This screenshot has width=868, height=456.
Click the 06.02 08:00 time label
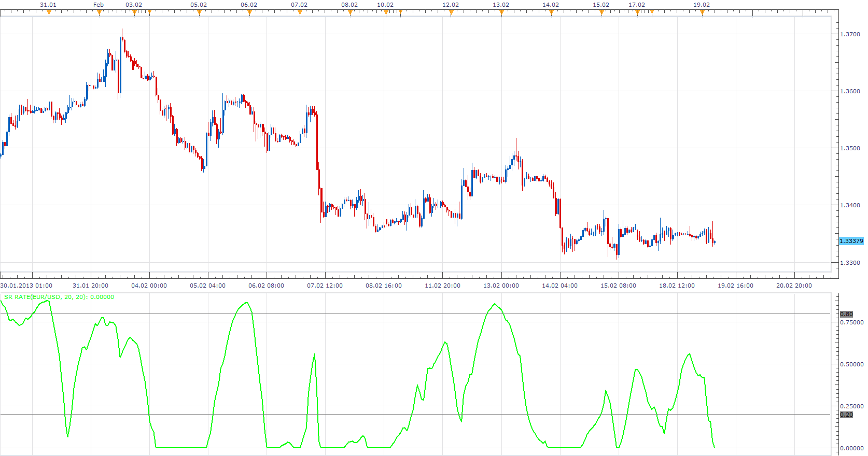pyautogui.click(x=267, y=286)
